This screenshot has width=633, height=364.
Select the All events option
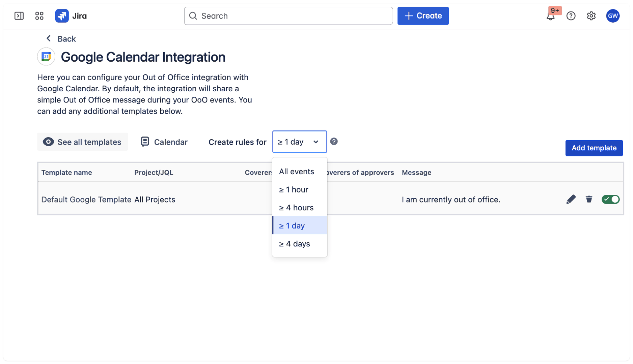click(x=296, y=172)
